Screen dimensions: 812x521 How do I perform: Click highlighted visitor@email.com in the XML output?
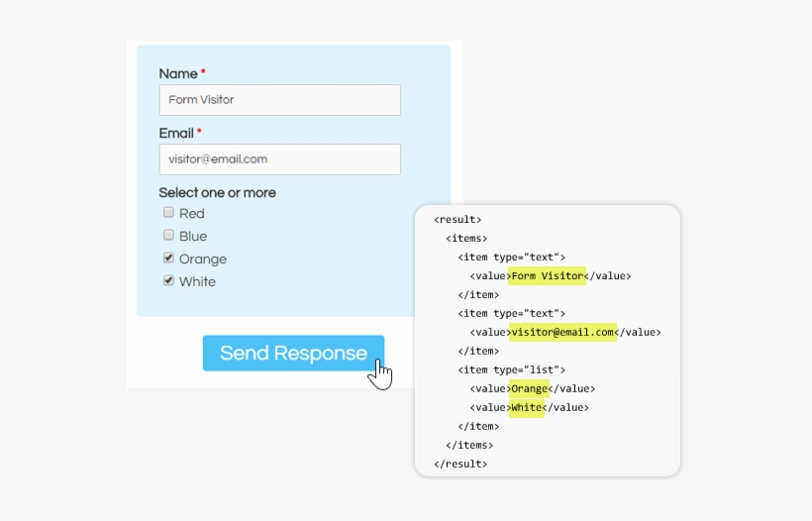562,332
